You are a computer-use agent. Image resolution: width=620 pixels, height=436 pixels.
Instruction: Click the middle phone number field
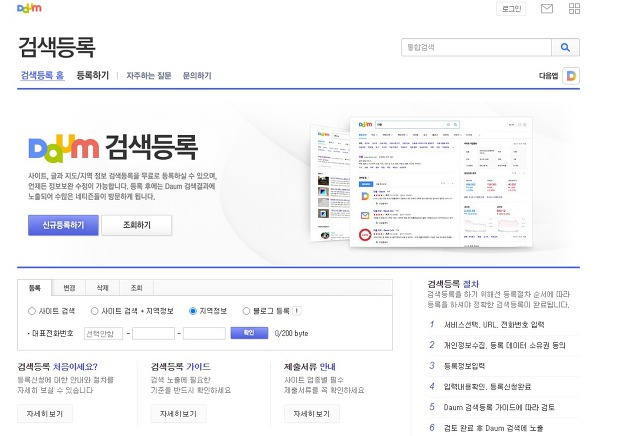(153, 333)
